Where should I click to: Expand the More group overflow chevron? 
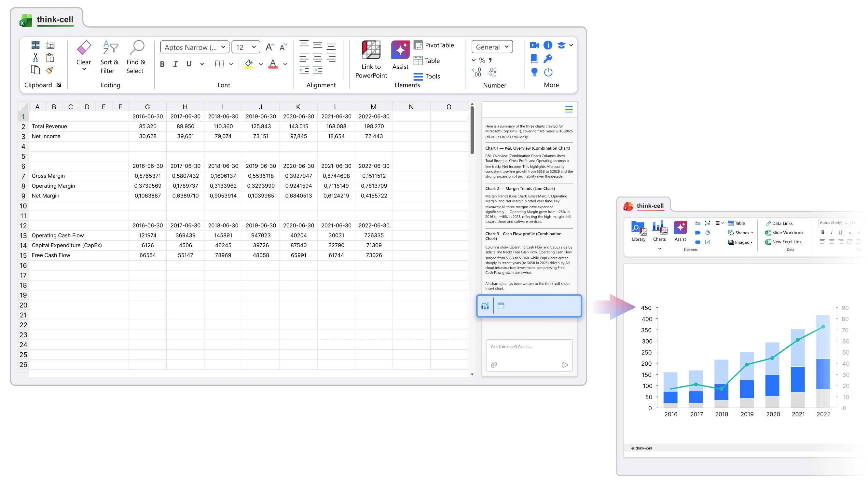coord(571,45)
